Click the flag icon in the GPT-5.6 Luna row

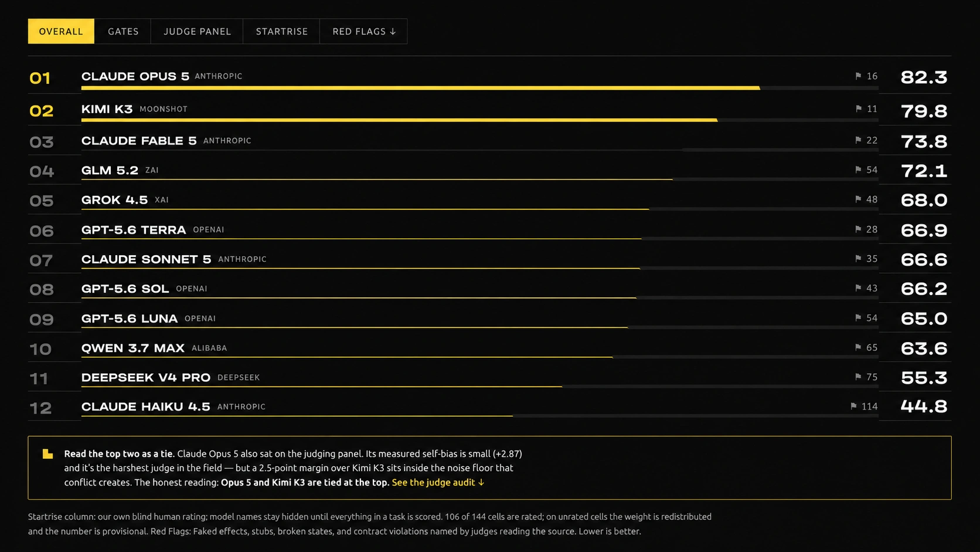[858, 318]
